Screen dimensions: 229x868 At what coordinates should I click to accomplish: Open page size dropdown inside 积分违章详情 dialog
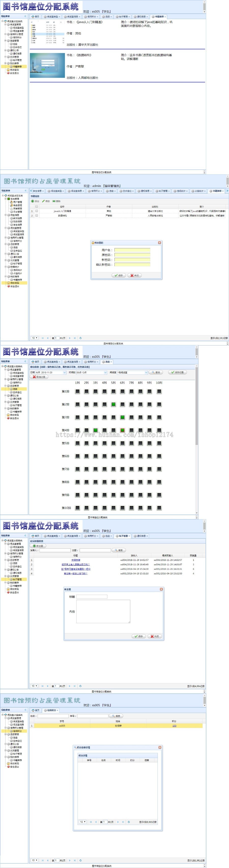coord(83,822)
